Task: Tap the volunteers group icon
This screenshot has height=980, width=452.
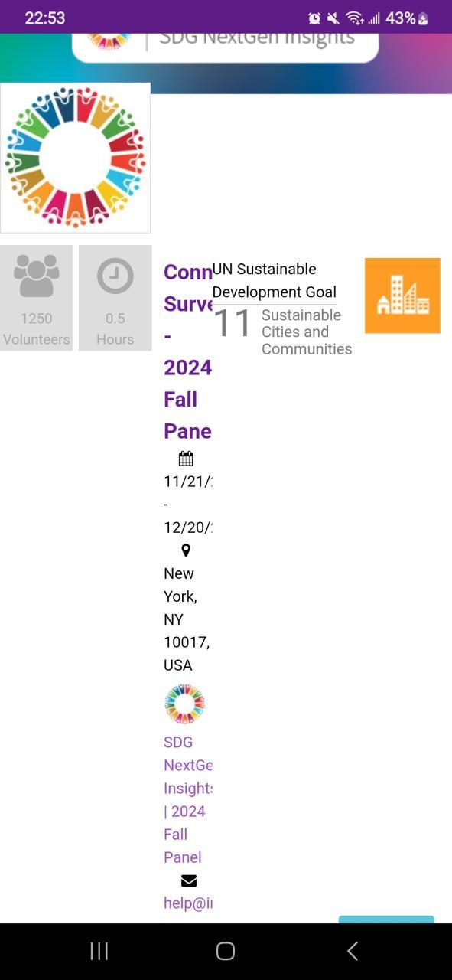Action: [37, 276]
